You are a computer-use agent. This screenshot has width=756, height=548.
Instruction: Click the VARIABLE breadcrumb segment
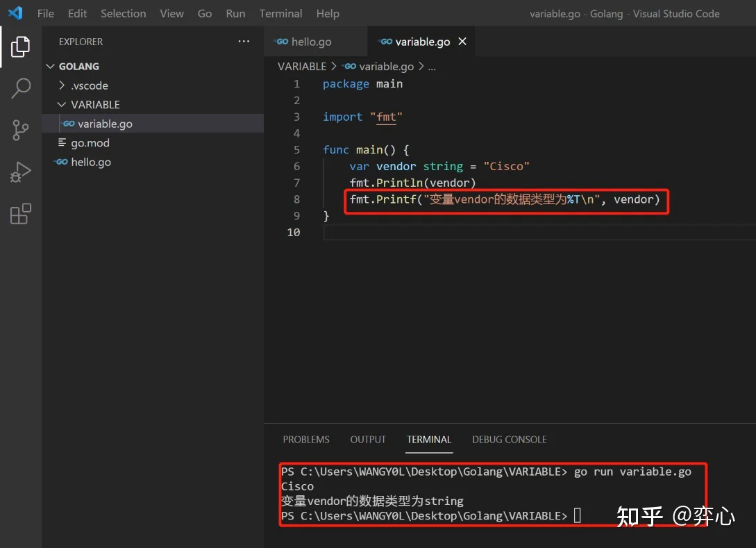(302, 67)
